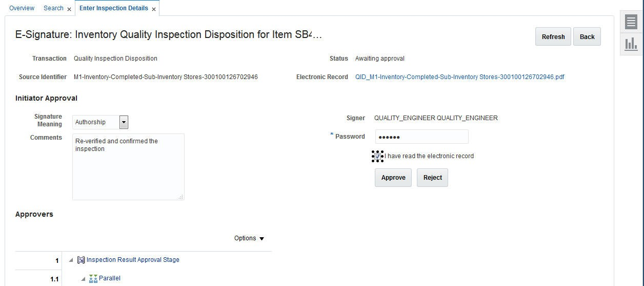Close the Search tab

[x=69, y=9]
